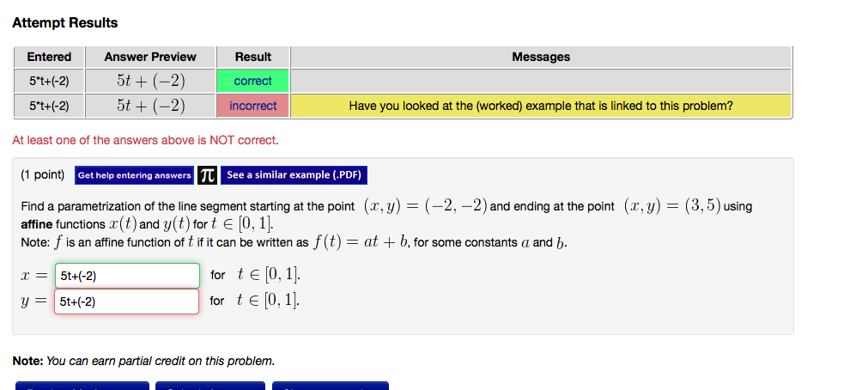Click Get help entering answers button
The width and height of the screenshot is (868, 390).
tap(135, 175)
